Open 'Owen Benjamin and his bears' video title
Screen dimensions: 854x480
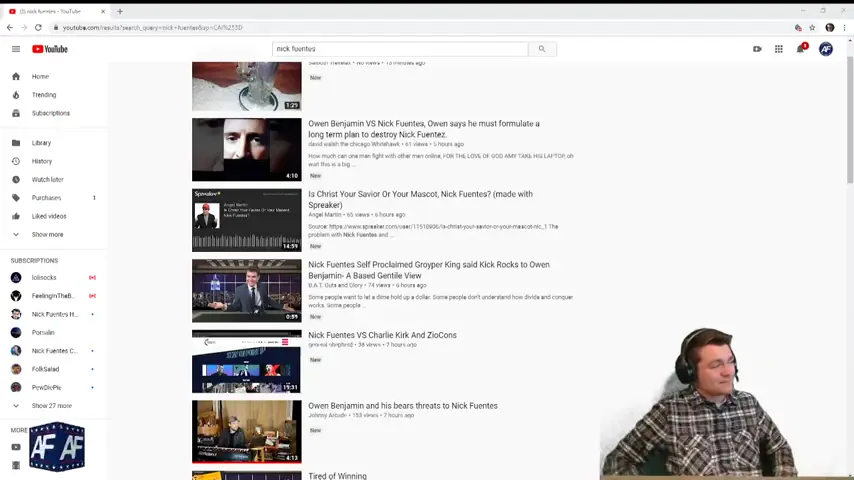pyautogui.click(x=402, y=406)
